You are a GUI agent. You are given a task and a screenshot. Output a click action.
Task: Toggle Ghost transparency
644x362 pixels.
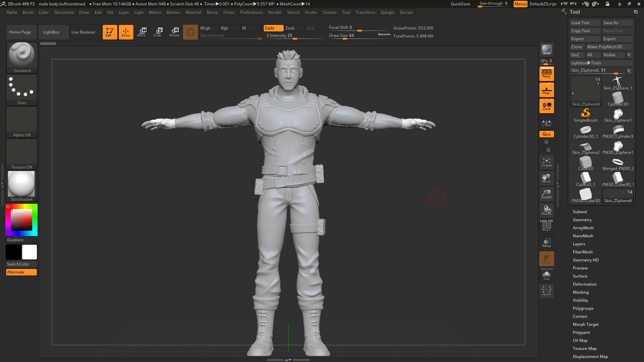click(546, 259)
